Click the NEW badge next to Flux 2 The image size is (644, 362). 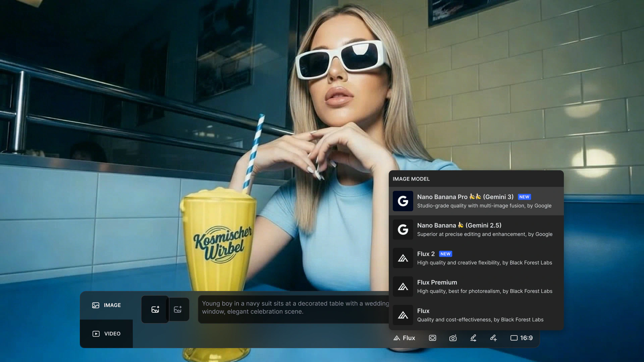[x=445, y=254]
